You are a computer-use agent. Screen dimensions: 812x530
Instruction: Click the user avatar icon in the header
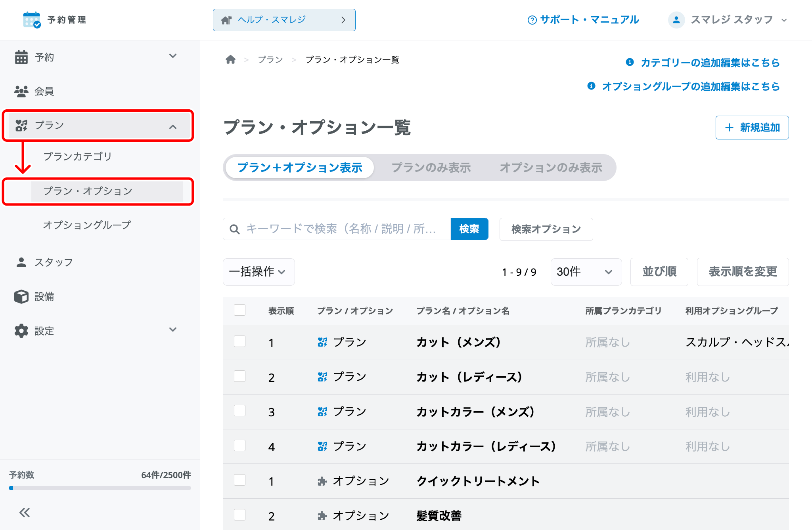tap(676, 20)
